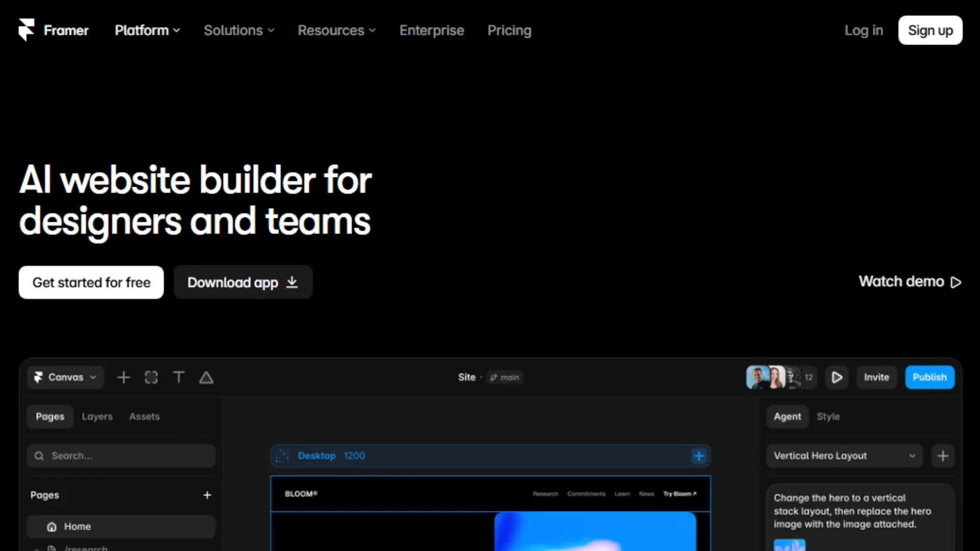Click the attached image thumbnail in Agent prompt

click(x=789, y=545)
